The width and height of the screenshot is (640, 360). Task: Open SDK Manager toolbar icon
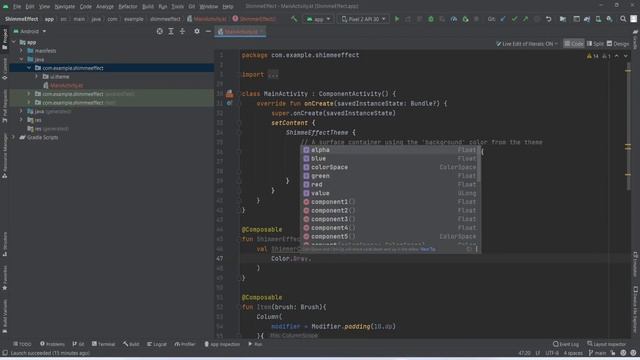[609, 19]
